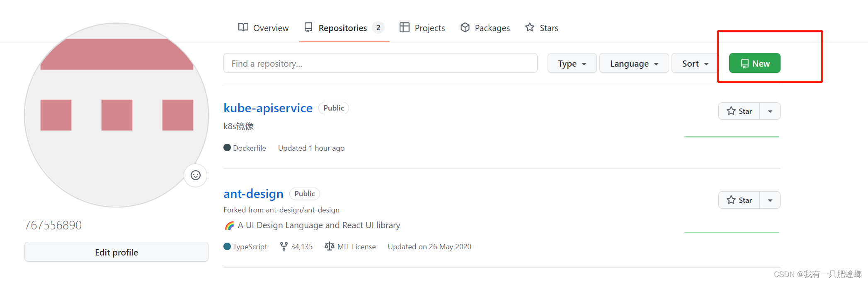Click the MIT License label

tap(356, 247)
